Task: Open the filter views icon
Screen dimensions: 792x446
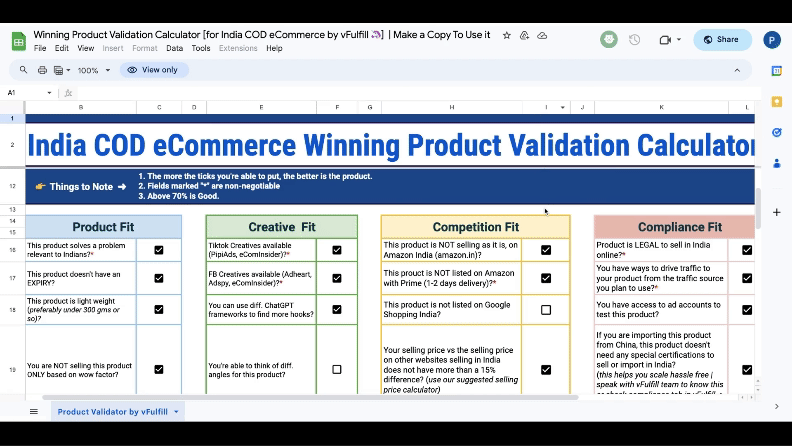Action: pyautogui.click(x=59, y=70)
